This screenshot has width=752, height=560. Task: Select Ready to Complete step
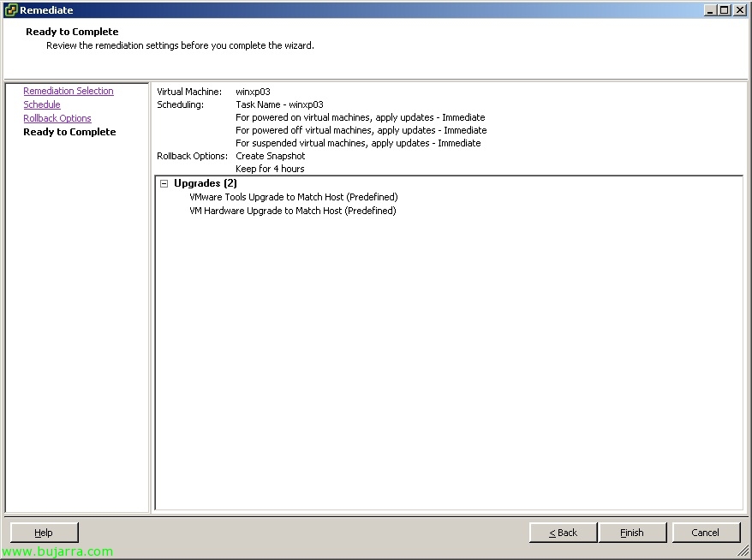coord(69,132)
